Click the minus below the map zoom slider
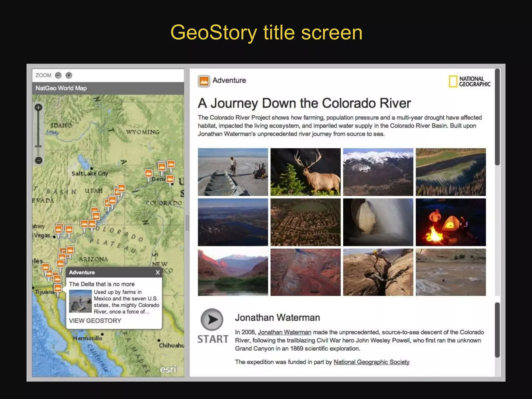 coord(38,160)
